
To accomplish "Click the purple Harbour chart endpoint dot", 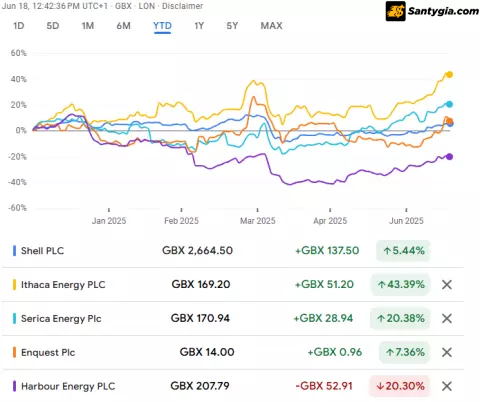I will tap(449, 157).
